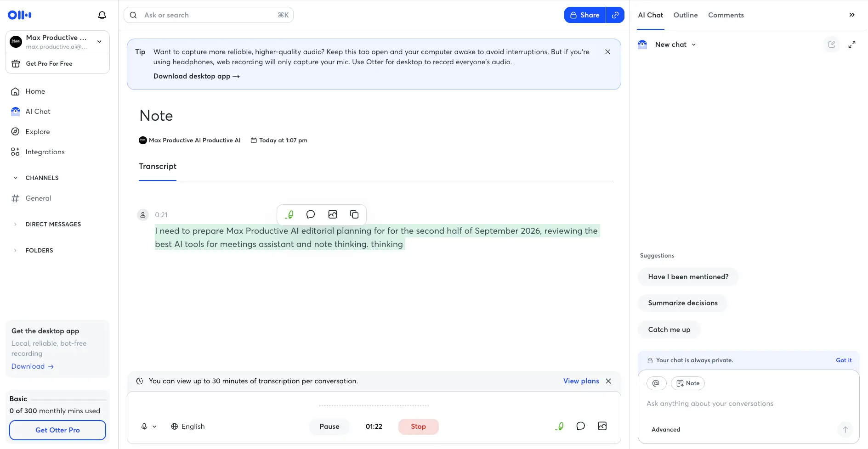
Task: Click speaker avatar at 0:21
Action: click(x=143, y=215)
